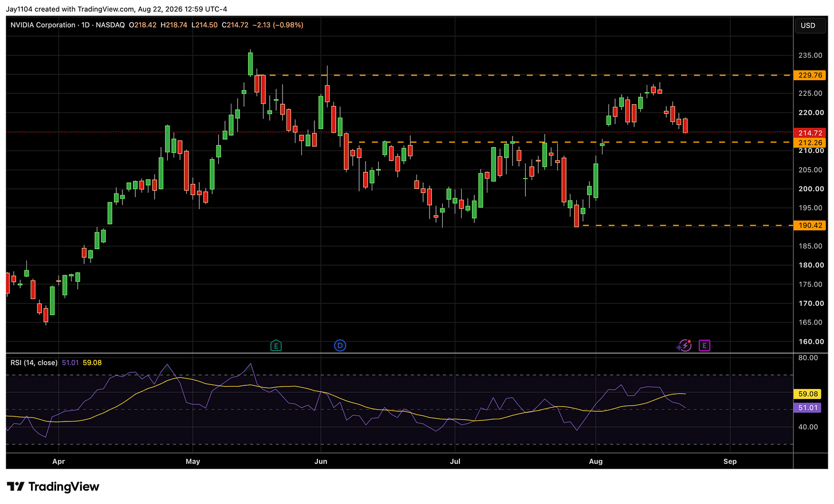Viewport: 834px width, 504px height.
Task: Click the 40.00 RSI axis tick
Action: (x=808, y=427)
